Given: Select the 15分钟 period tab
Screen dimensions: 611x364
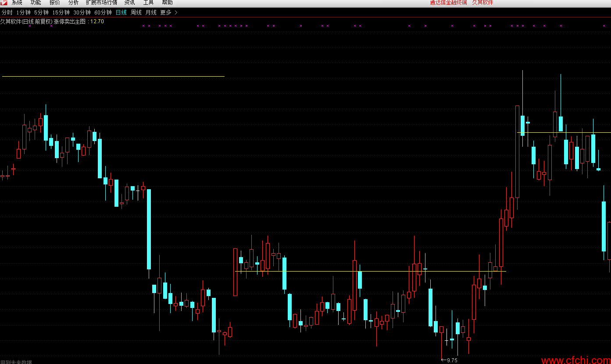Looking at the screenshot, I should (61, 12).
